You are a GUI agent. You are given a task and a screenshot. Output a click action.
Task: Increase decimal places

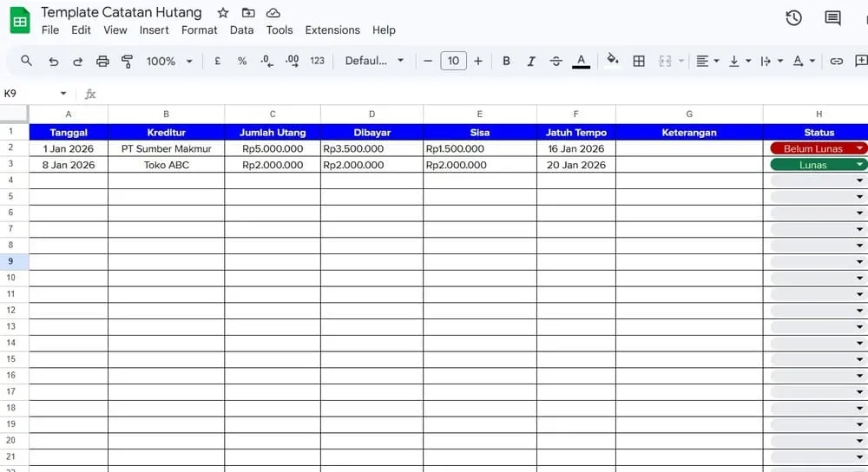click(292, 61)
